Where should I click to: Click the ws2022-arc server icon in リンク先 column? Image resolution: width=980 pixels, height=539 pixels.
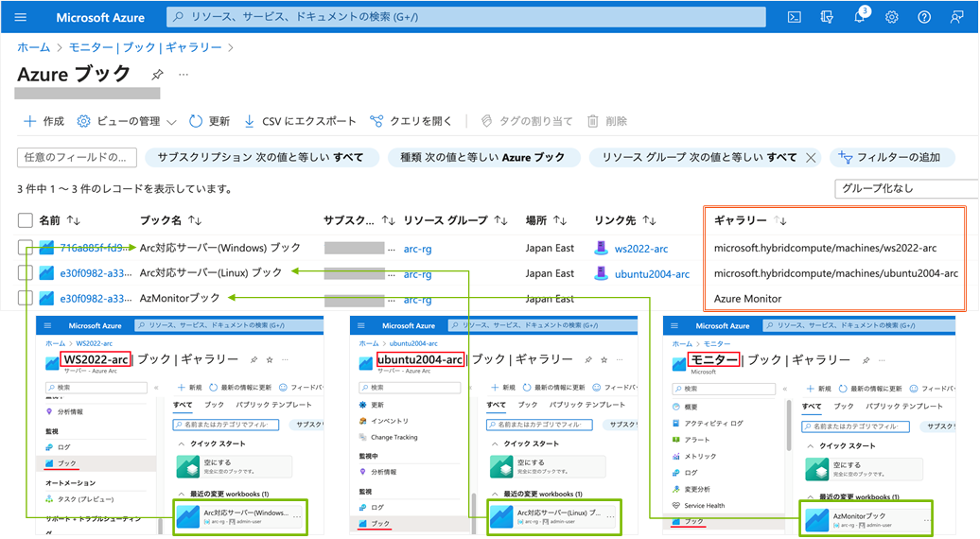(x=601, y=248)
